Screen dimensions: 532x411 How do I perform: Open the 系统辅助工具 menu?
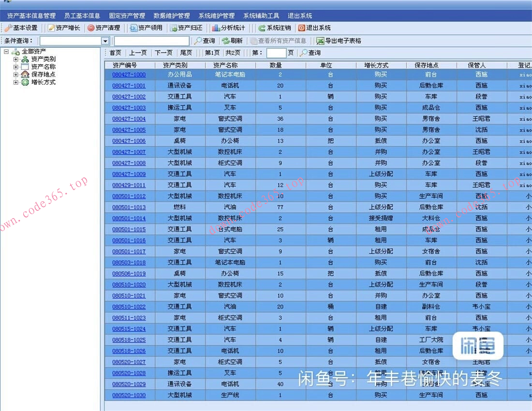261,16
